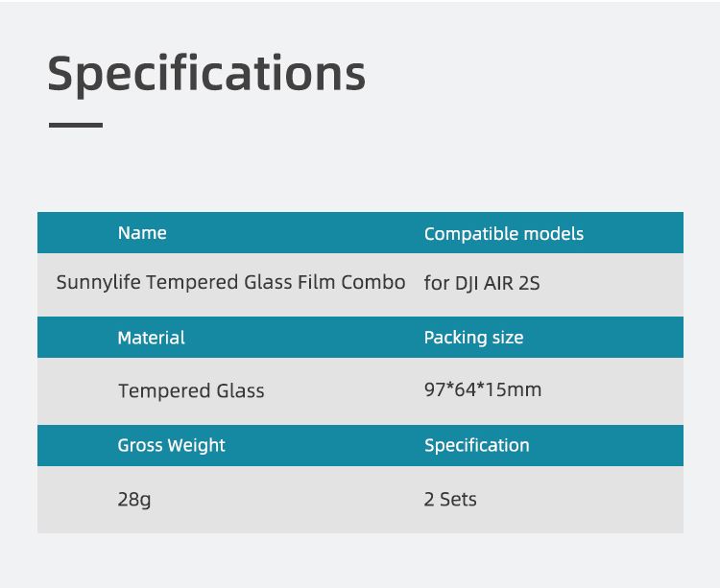The height and width of the screenshot is (588, 720).
Task: Click the underline bar below Specifications
Action: click(x=76, y=125)
